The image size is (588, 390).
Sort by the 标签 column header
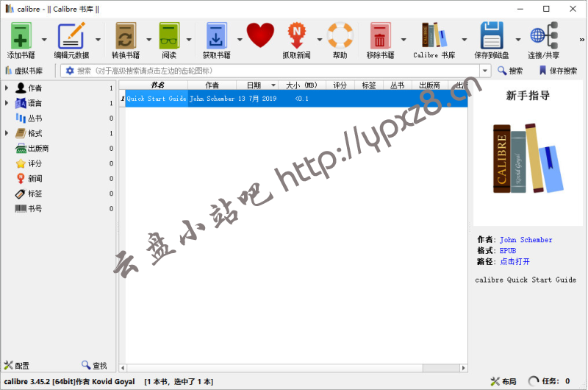tap(369, 85)
